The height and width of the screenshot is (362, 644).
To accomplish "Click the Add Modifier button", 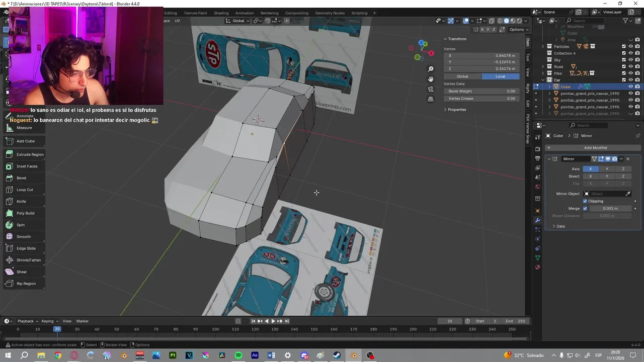I will coord(592,148).
